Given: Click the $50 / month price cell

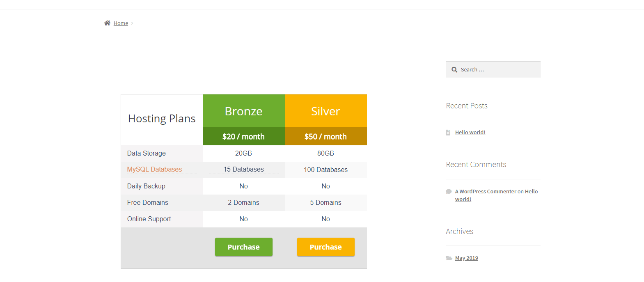Looking at the screenshot, I should (x=326, y=136).
